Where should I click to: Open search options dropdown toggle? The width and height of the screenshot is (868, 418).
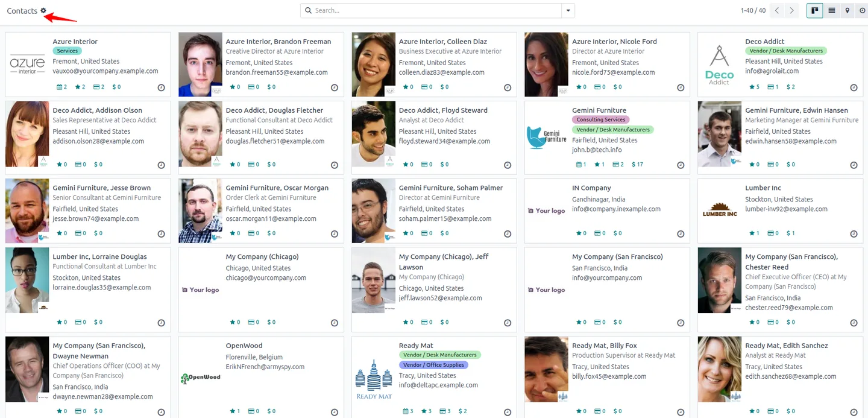[568, 10]
